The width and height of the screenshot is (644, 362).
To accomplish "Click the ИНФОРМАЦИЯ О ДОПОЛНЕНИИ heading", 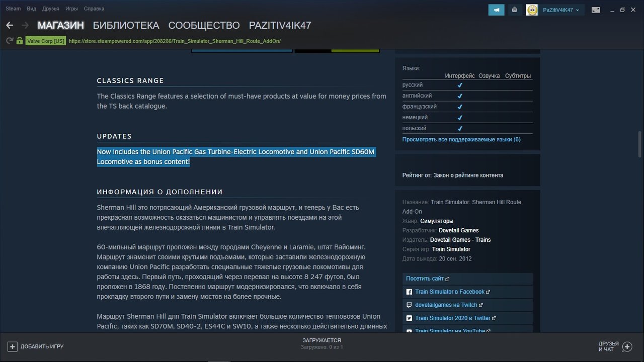I will (160, 192).
